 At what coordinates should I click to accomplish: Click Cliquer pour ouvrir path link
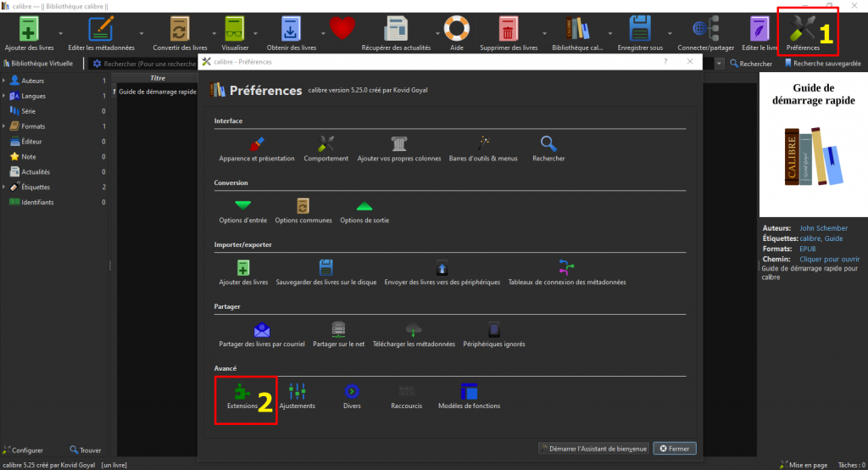click(x=829, y=259)
